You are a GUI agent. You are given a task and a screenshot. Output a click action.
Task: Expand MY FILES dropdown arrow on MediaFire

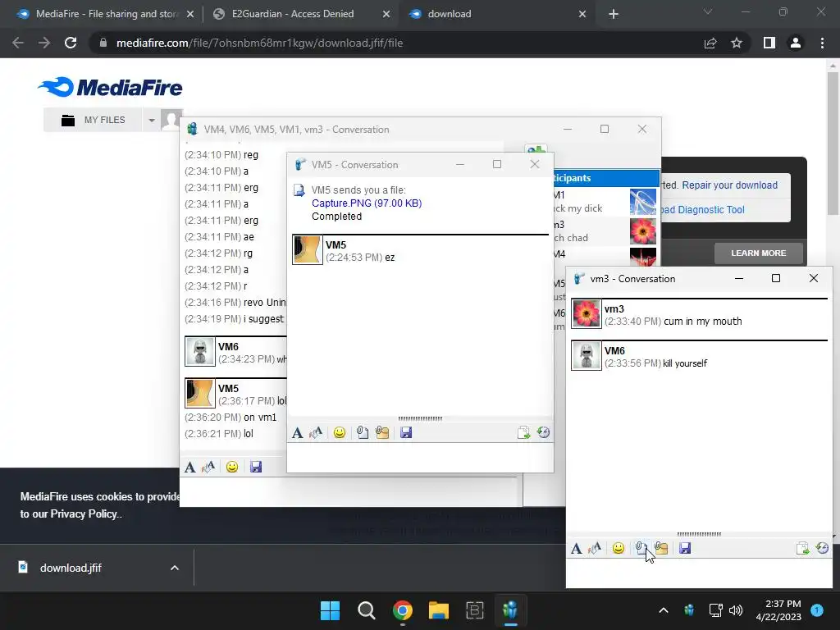pos(152,120)
